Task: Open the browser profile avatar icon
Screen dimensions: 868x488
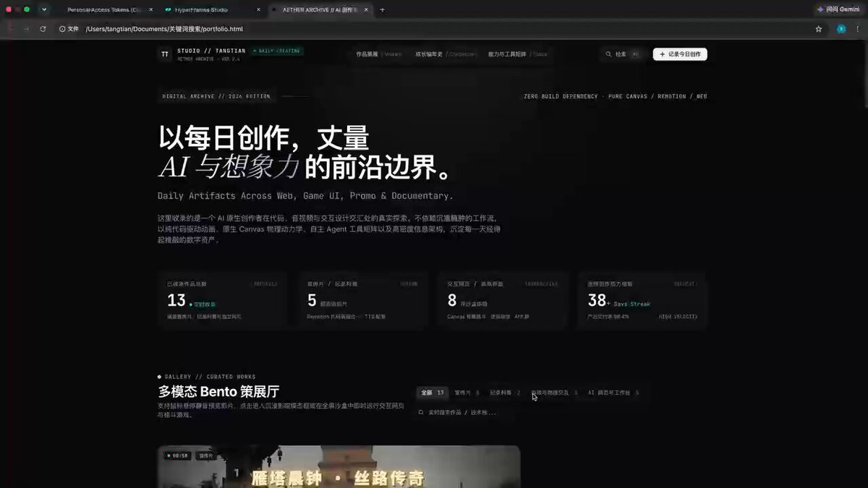Action: coord(841,29)
